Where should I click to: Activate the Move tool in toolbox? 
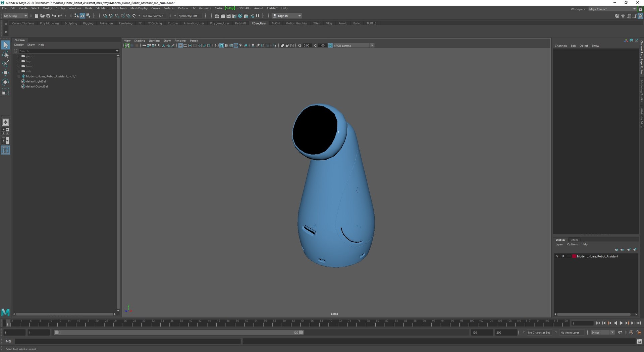[x=5, y=73]
